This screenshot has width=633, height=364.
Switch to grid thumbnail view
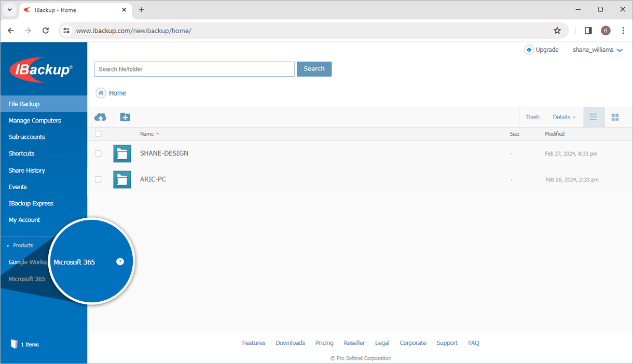pyautogui.click(x=615, y=117)
